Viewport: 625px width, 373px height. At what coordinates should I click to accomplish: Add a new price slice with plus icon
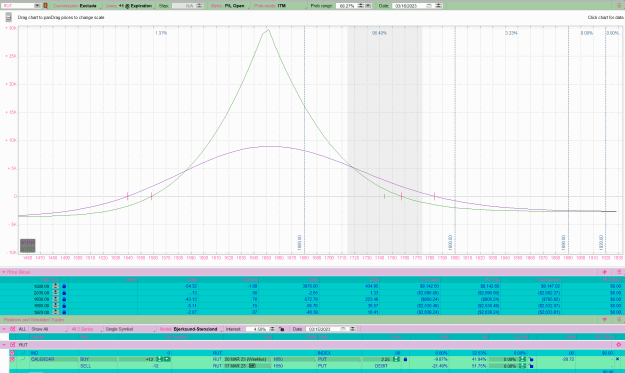tap(604, 272)
